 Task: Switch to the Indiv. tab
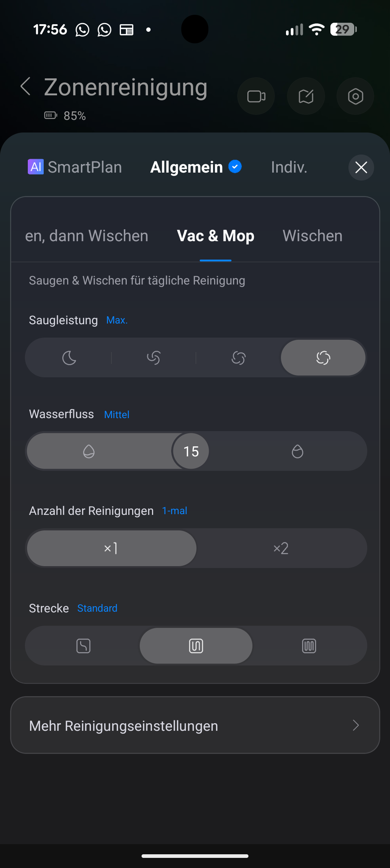289,167
